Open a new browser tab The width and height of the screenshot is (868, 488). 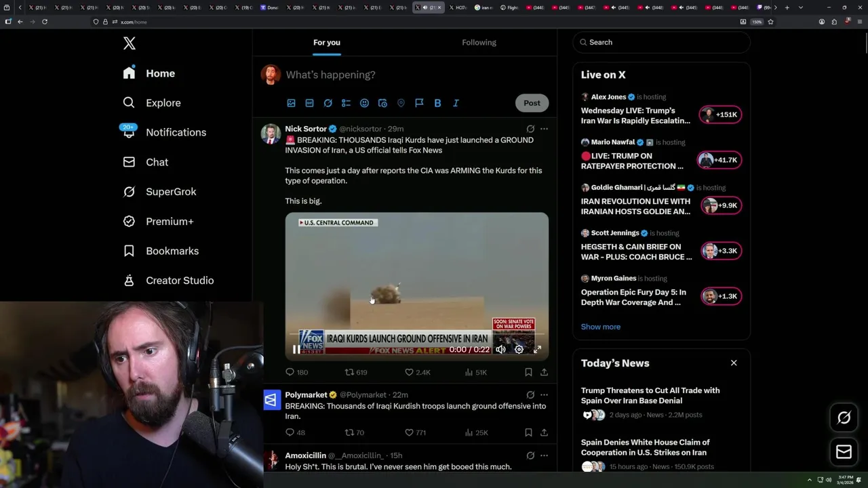point(787,7)
